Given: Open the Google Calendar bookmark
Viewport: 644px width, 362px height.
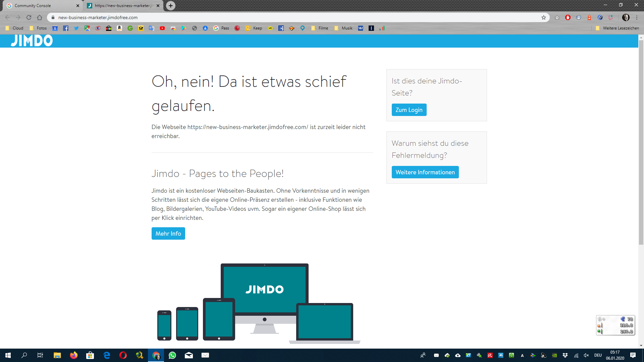Looking at the screenshot, I should tap(55, 28).
